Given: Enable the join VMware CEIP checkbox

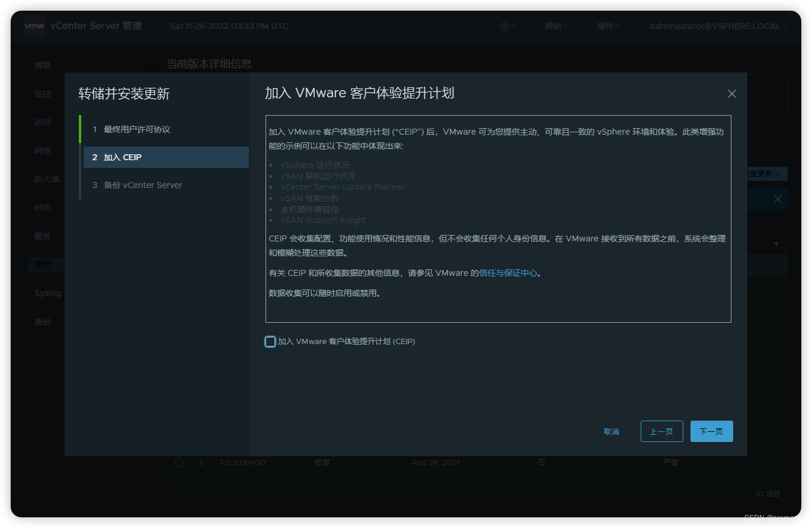Looking at the screenshot, I should pos(270,342).
